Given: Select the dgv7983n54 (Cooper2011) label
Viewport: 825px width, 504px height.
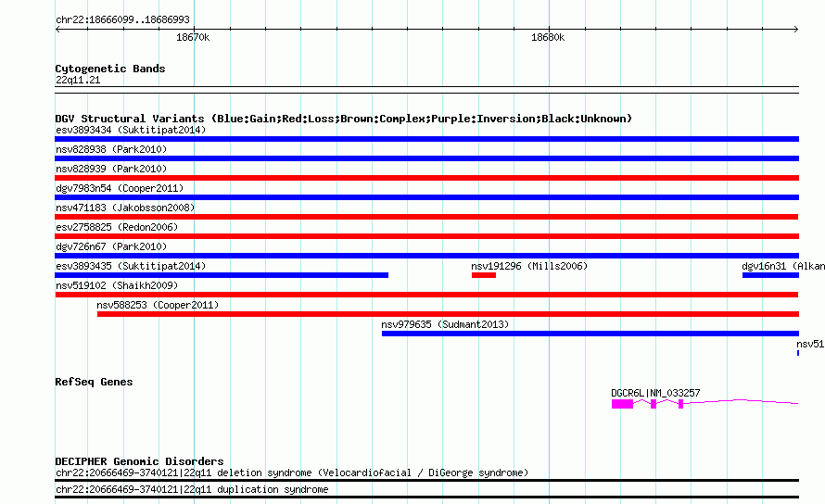Looking at the screenshot, I should [x=120, y=188].
